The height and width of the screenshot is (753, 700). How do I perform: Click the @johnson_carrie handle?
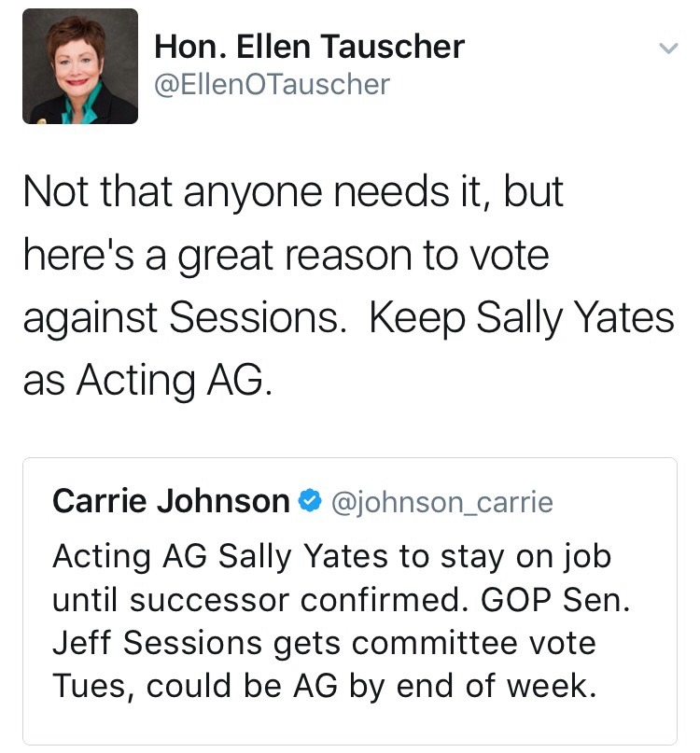(442, 502)
